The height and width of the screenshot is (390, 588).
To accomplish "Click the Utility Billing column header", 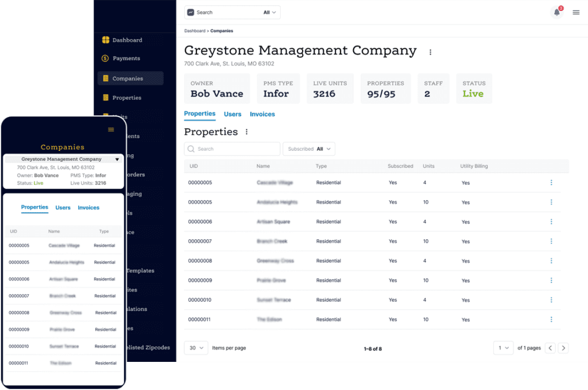I will [474, 166].
